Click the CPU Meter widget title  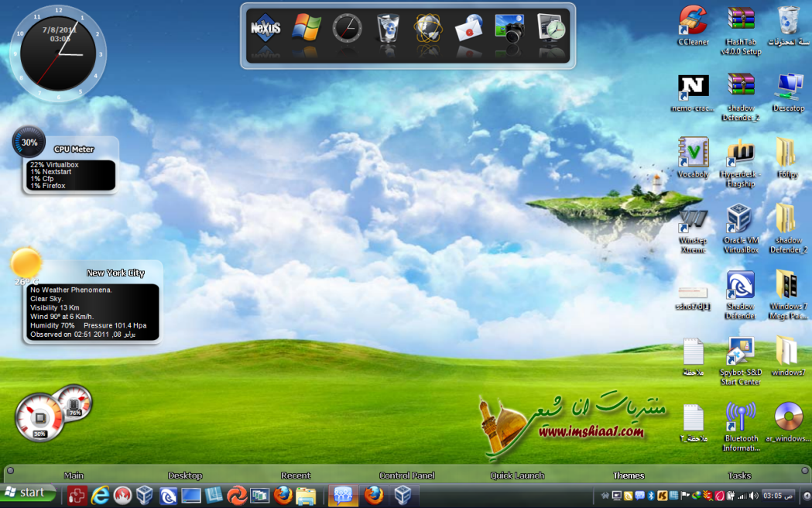74,149
